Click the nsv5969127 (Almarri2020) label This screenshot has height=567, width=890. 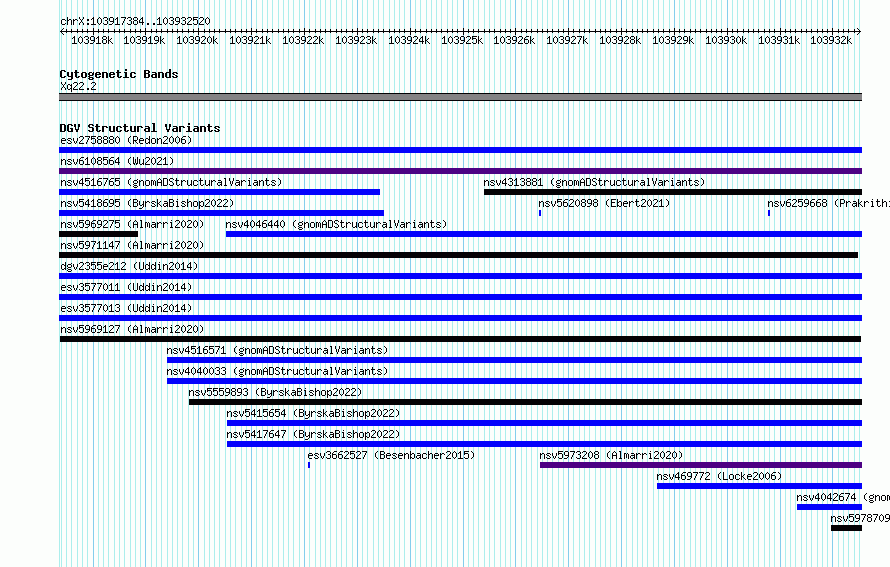pos(132,329)
